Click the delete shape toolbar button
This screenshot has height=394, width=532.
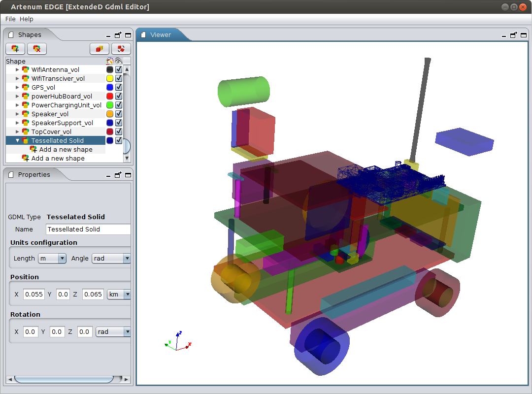37,49
